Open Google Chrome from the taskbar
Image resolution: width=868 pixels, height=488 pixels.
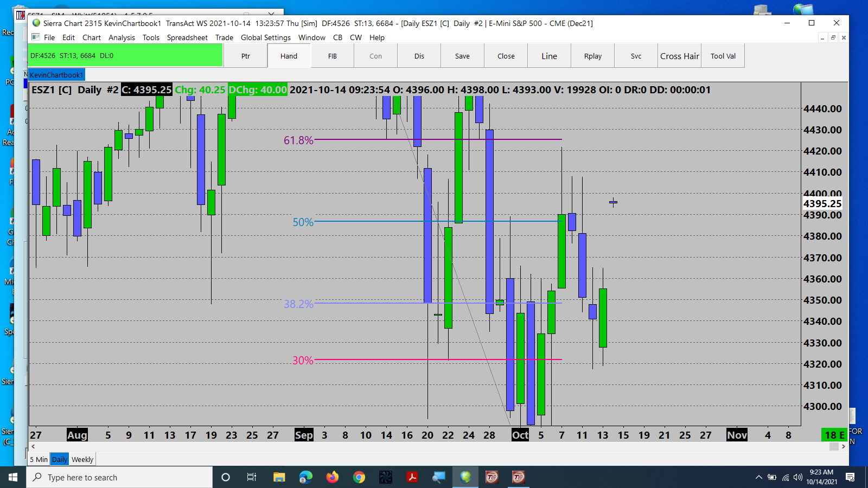coord(359,477)
